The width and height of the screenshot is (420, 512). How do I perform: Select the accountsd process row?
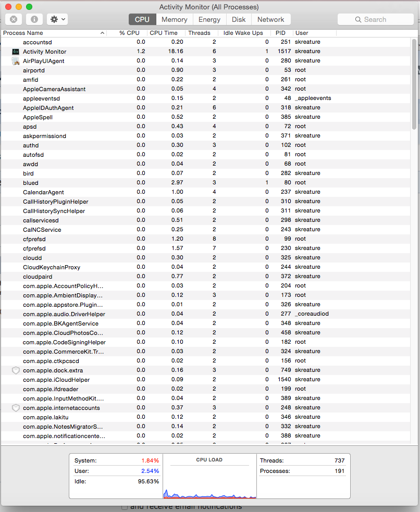[x=206, y=42]
